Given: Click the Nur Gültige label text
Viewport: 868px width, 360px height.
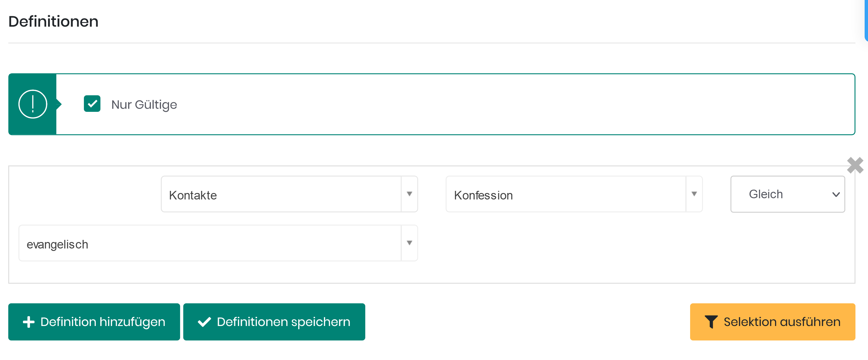Looking at the screenshot, I should (144, 104).
